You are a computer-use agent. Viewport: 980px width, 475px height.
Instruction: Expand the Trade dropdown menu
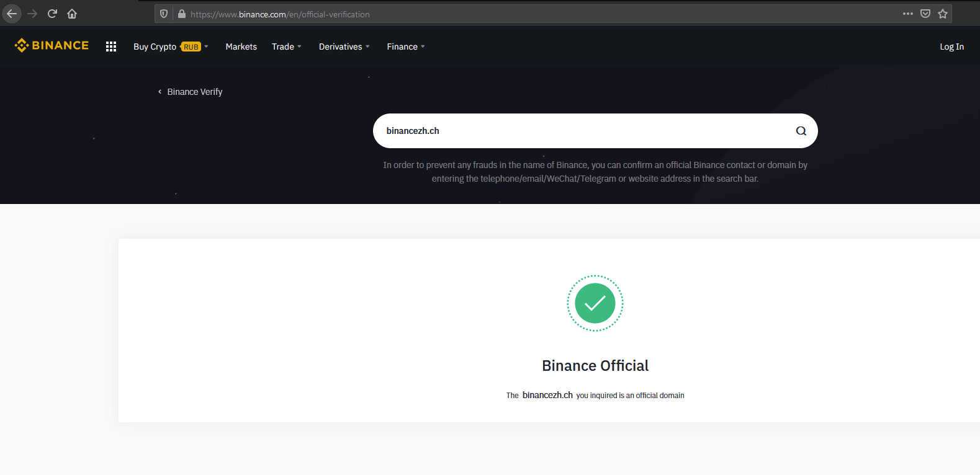tap(287, 47)
